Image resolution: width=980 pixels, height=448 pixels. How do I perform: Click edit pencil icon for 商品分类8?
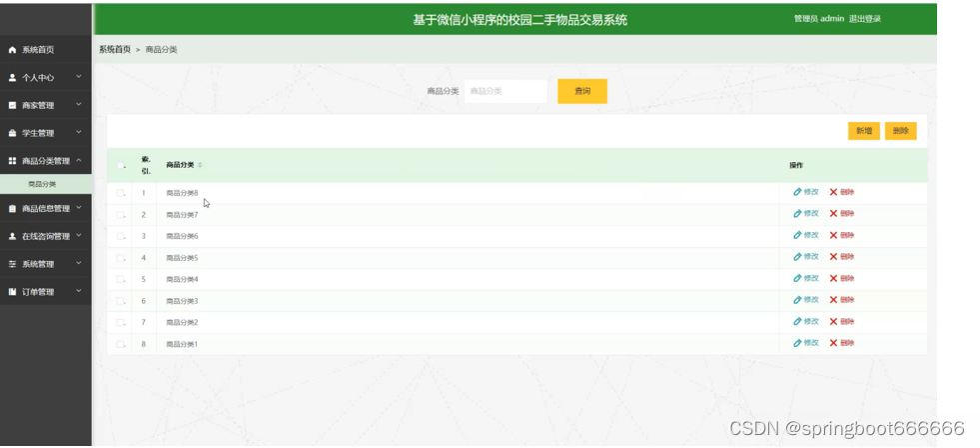pyautogui.click(x=797, y=192)
